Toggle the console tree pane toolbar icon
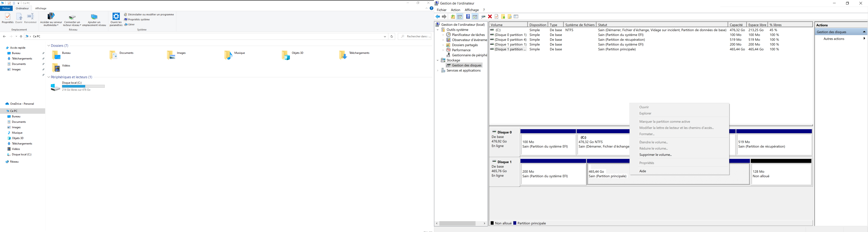This screenshot has width=868, height=232. click(x=460, y=17)
